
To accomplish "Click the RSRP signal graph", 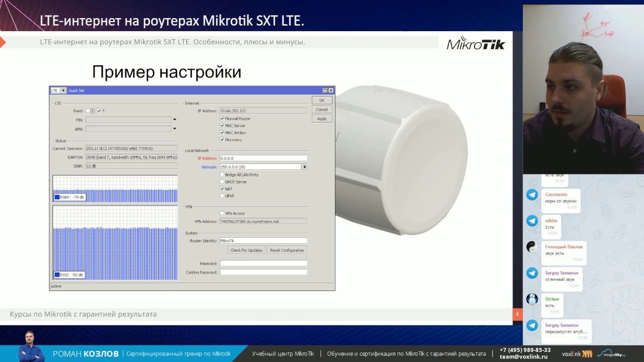I will pyautogui.click(x=115, y=189).
